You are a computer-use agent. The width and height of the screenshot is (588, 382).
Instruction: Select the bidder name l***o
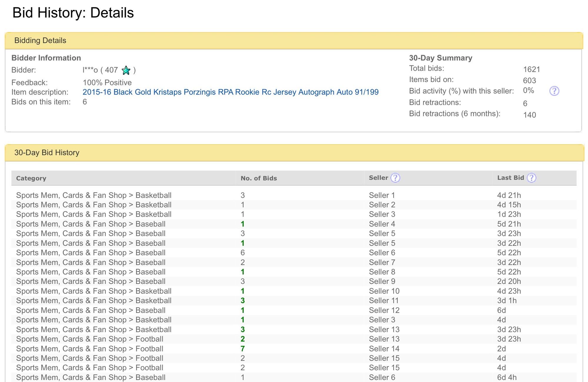click(x=90, y=70)
